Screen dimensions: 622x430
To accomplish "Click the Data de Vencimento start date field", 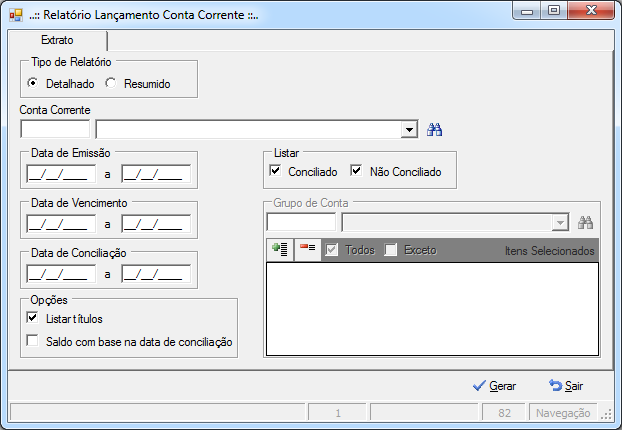I will (61, 224).
